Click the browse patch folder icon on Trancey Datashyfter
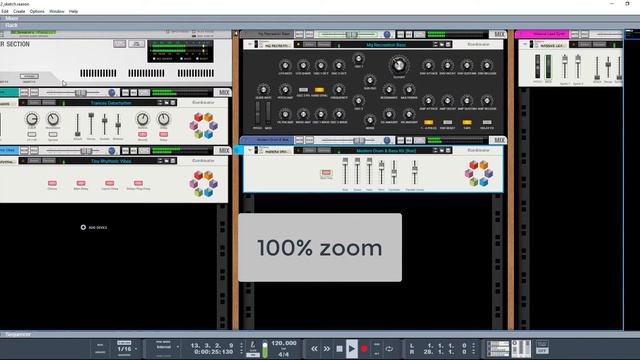Viewport: 640px width, 360px height. [x=166, y=103]
